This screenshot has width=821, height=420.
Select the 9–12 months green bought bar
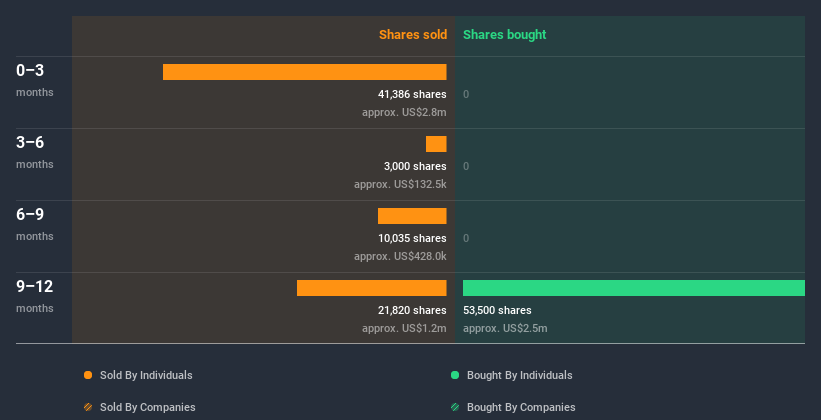(x=634, y=288)
